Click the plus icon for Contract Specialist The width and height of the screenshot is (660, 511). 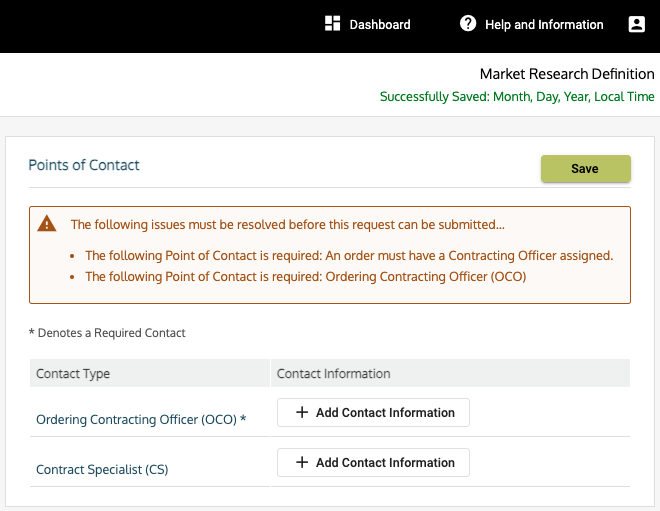[302, 463]
